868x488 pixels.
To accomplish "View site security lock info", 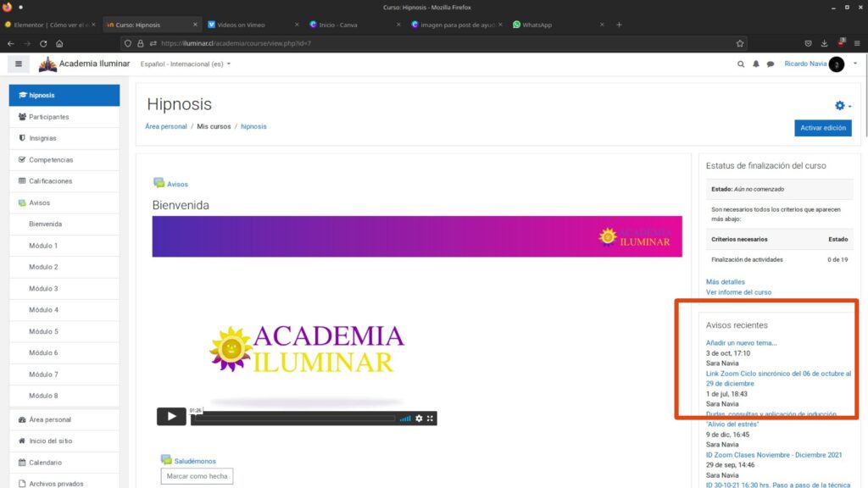I will coord(141,43).
